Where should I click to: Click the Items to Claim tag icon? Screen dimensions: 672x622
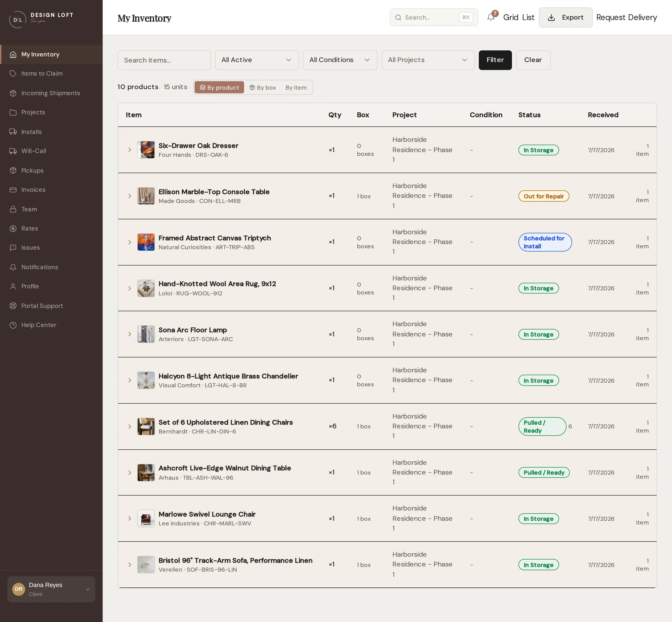tap(13, 73)
